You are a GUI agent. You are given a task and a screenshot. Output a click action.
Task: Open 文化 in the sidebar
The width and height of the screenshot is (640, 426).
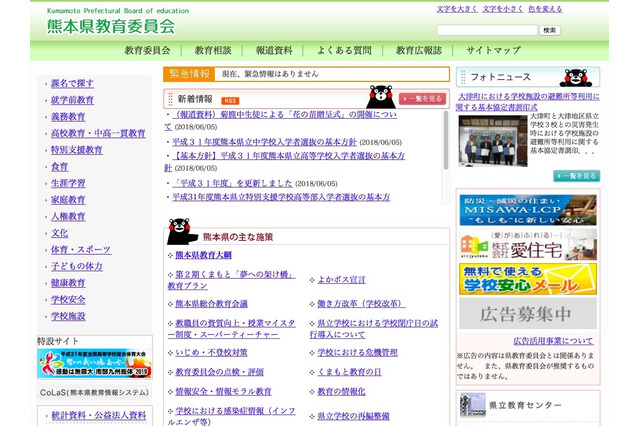coord(60,233)
